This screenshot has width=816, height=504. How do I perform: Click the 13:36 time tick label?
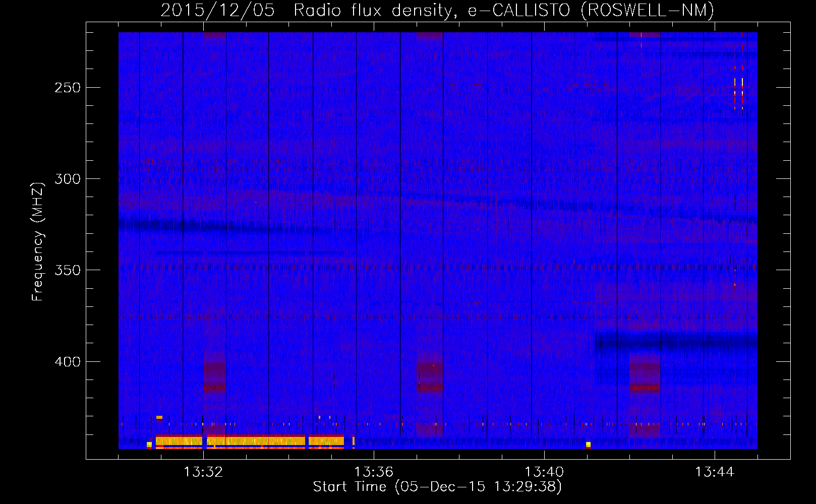click(374, 472)
